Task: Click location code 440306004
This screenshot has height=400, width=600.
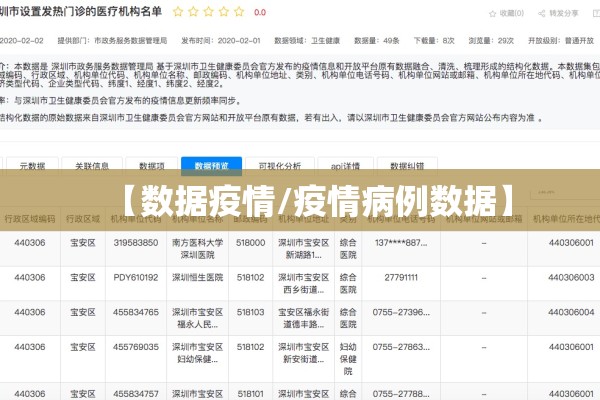Action: [571, 312]
